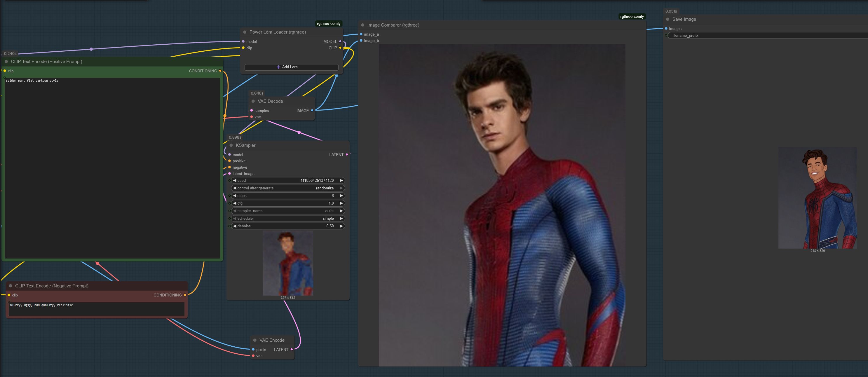Image resolution: width=868 pixels, height=377 pixels.
Task: Click the saved cartoon image thumbnail
Action: (818, 198)
